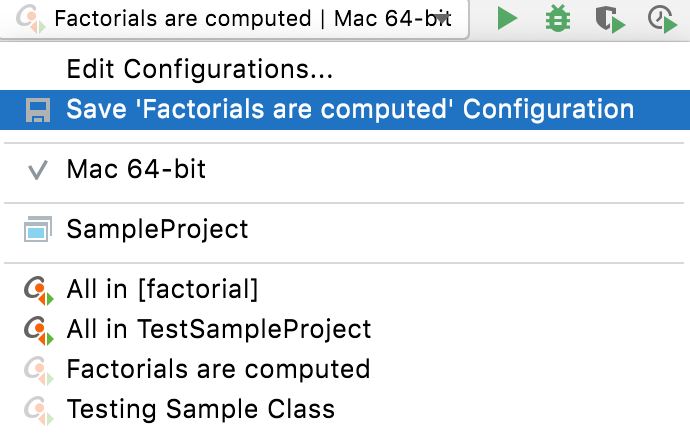Open Edit Configurations...
This screenshot has width=690, height=438.
pyautogui.click(x=199, y=70)
